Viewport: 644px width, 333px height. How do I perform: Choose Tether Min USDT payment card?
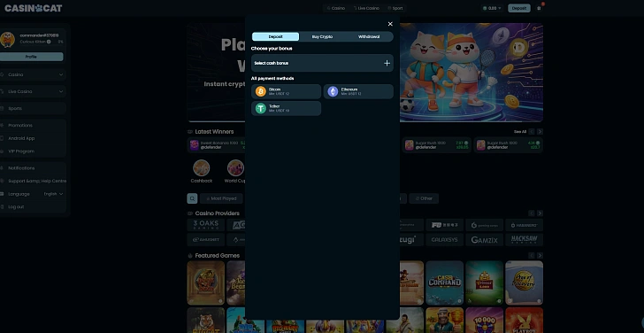click(x=287, y=108)
